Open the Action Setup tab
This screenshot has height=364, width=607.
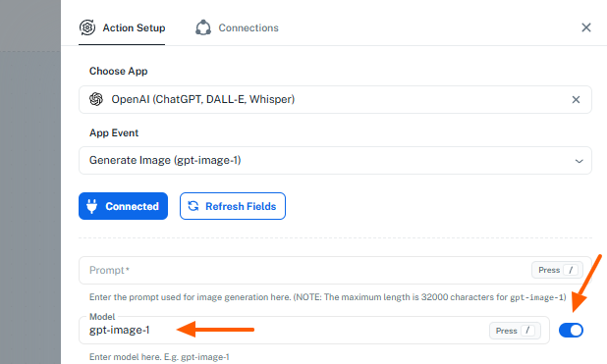click(122, 27)
